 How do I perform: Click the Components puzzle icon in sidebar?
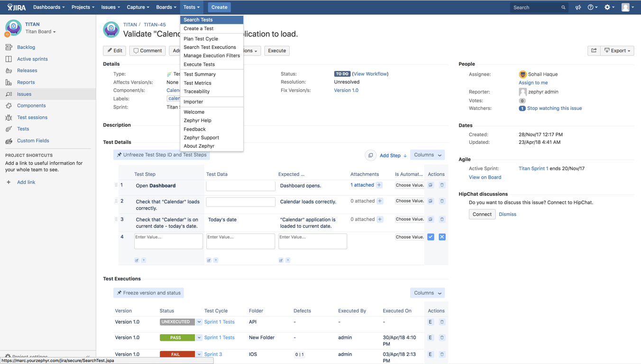9,106
